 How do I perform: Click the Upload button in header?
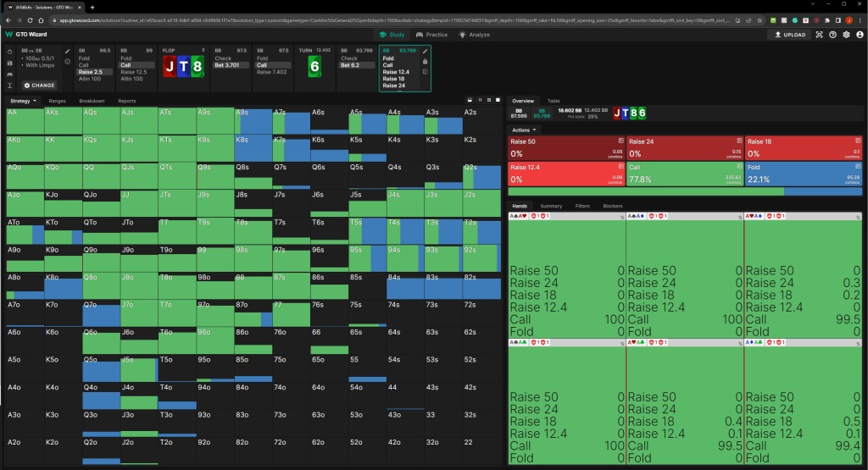789,35
